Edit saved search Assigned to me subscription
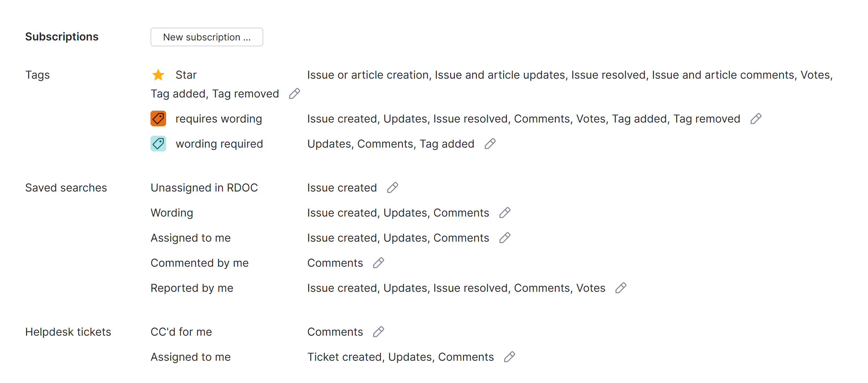 (505, 238)
